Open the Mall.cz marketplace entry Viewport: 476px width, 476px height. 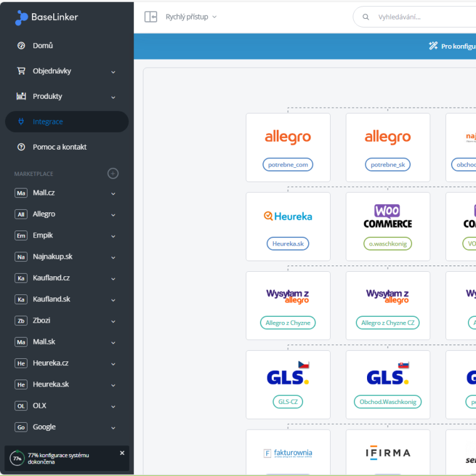[67, 193]
